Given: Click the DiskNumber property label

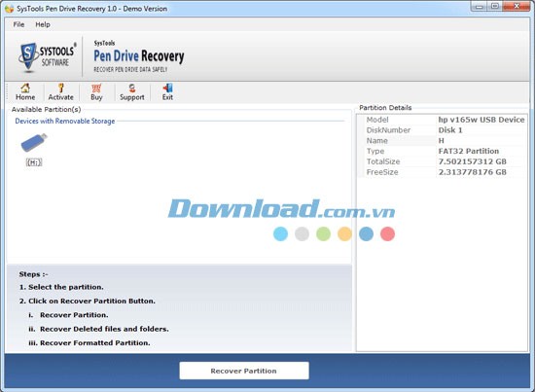Looking at the screenshot, I should 388,130.
